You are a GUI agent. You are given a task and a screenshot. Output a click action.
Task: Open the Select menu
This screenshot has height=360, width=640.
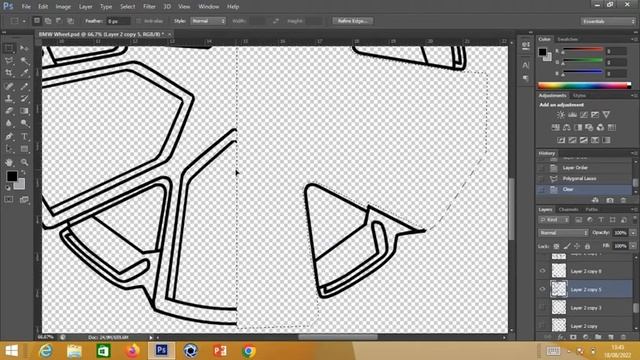(127, 7)
